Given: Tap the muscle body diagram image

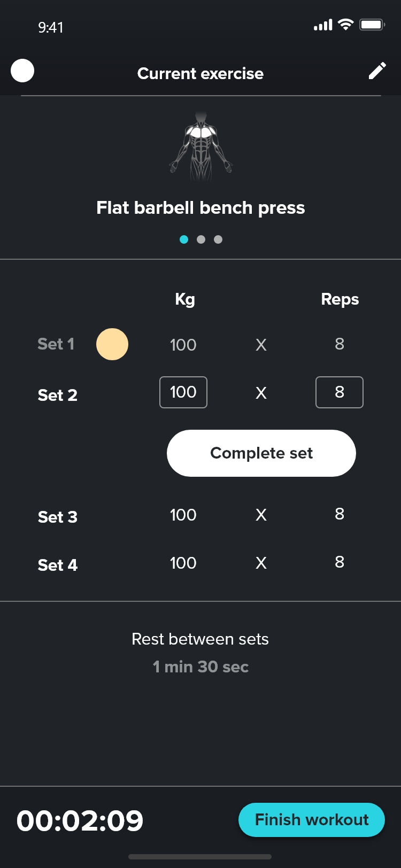Looking at the screenshot, I should point(201,146).
